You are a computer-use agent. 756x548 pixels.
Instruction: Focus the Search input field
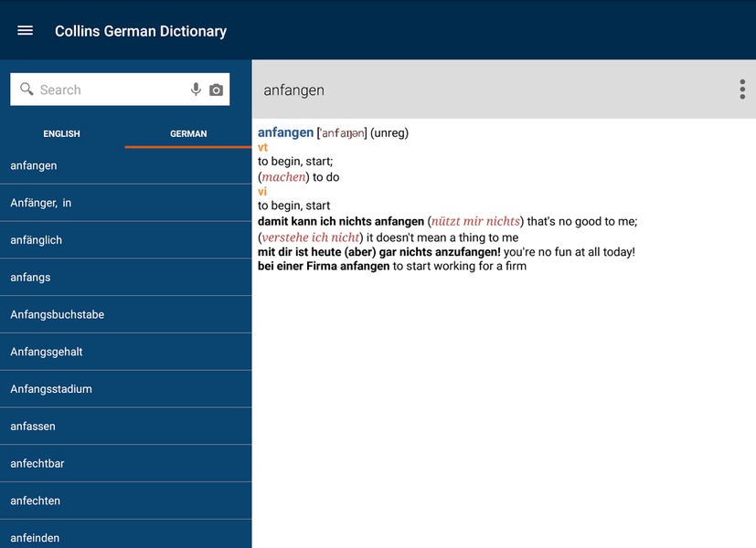pos(120,90)
